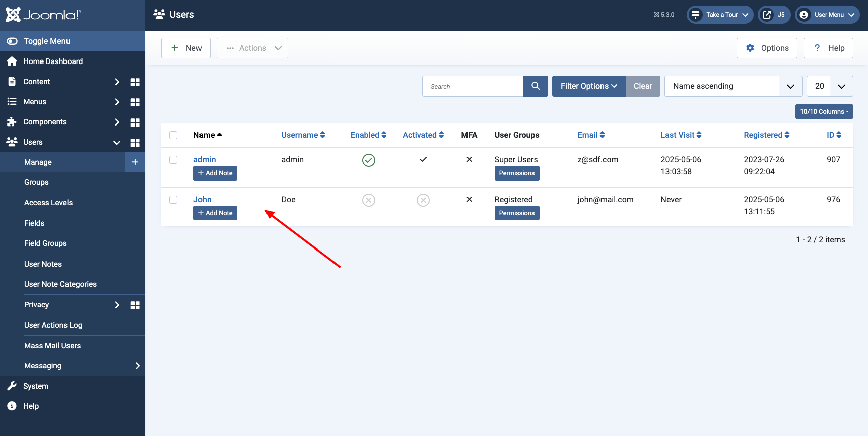The image size is (868, 436).
Task: Open the admin user link
Action: 205,159
